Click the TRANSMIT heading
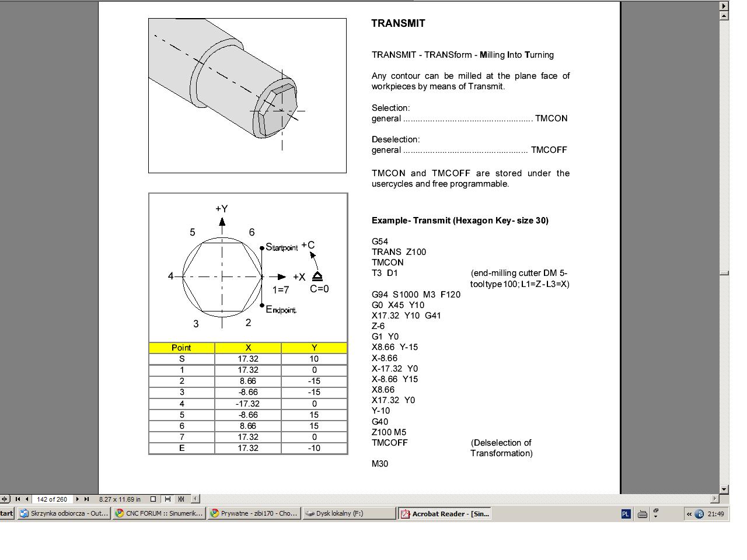This screenshot has width=747, height=560. click(399, 23)
